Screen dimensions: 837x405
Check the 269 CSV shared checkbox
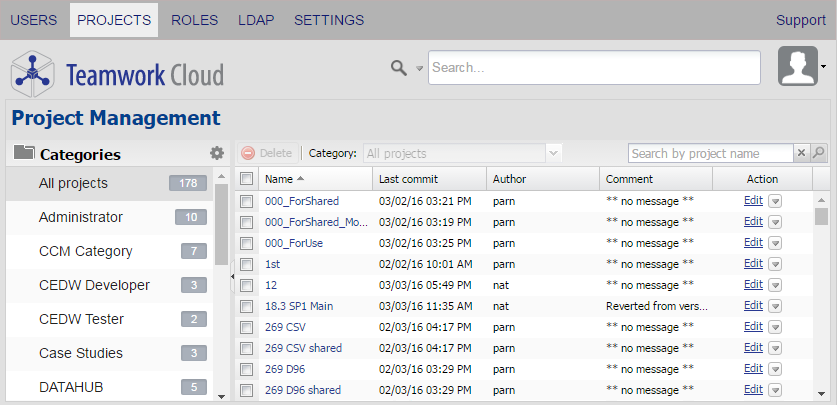246,348
